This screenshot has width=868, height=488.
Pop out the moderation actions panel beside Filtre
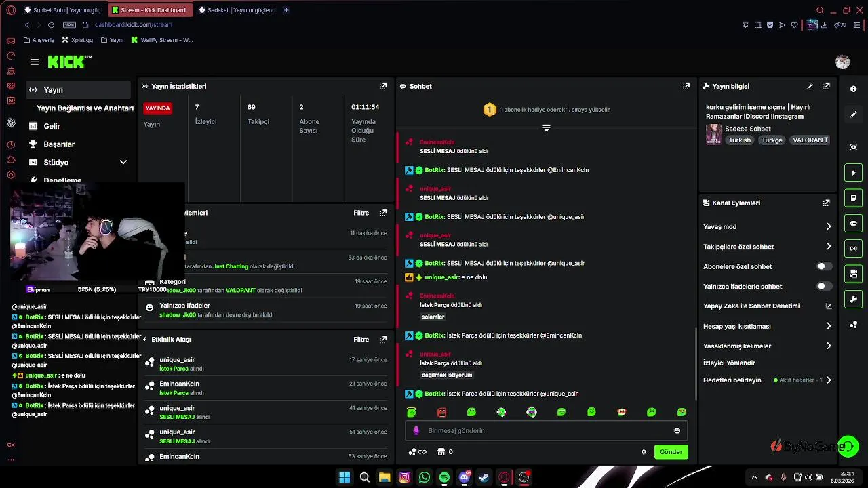[383, 213]
